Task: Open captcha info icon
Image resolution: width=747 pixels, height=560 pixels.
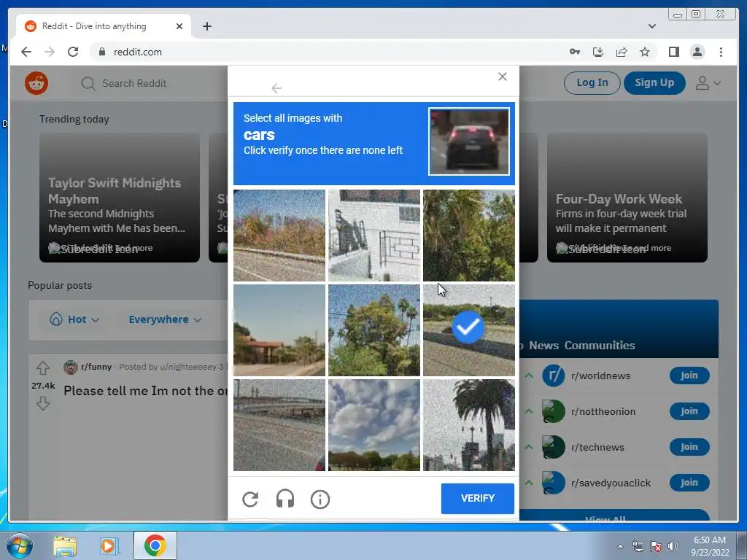Action: [x=320, y=499]
